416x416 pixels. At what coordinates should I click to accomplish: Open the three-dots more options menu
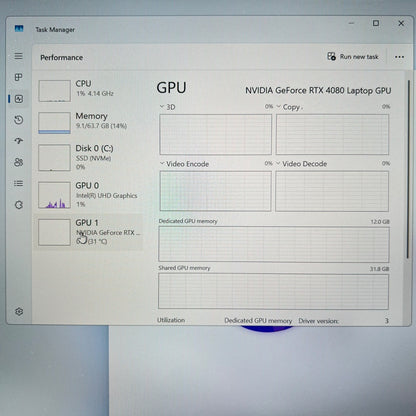click(399, 57)
